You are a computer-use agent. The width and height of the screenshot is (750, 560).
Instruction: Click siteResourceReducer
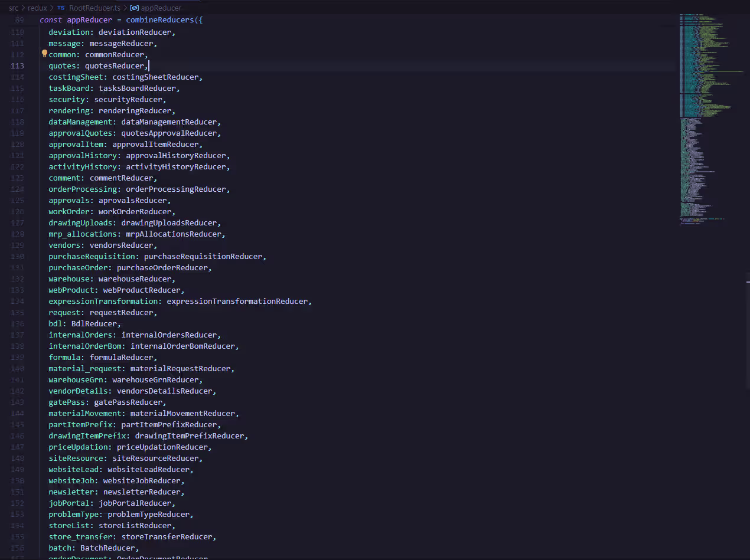point(155,458)
